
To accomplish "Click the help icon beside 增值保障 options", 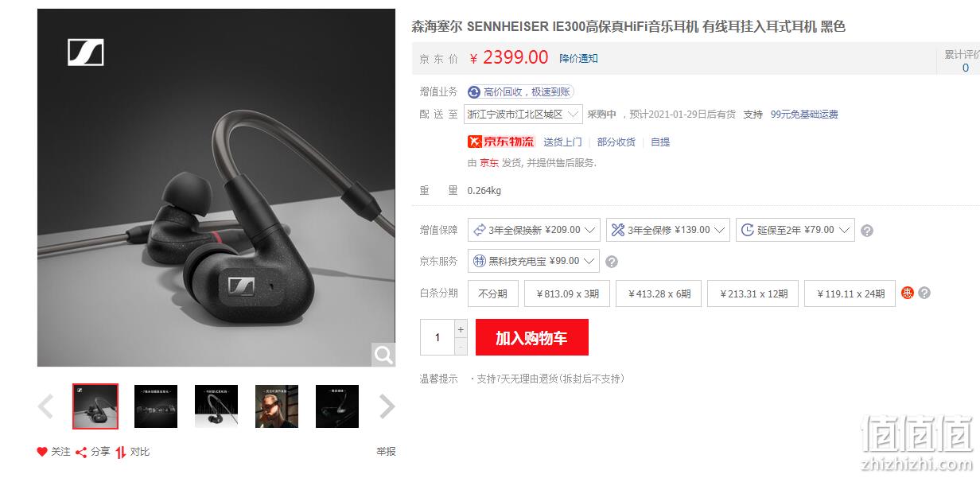I will (867, 231).
